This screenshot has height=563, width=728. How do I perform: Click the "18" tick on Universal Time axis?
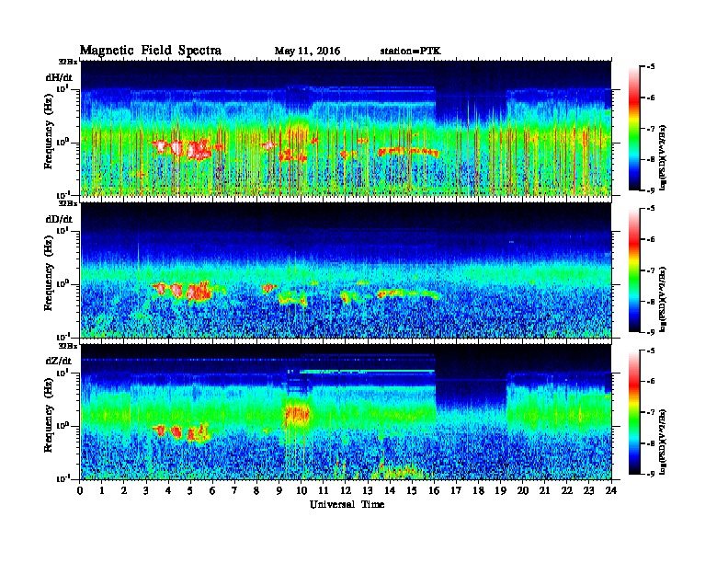[478, 490]
